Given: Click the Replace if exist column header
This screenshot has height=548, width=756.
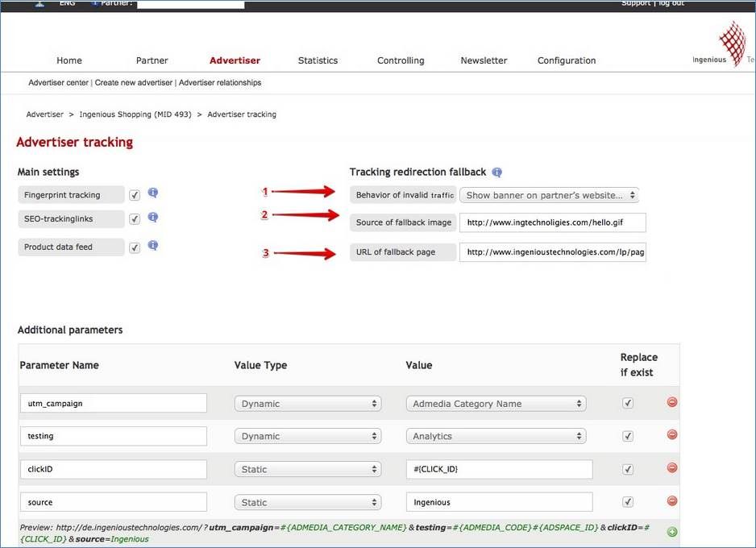Looking at the screenshot, I should tap(639, 365).
